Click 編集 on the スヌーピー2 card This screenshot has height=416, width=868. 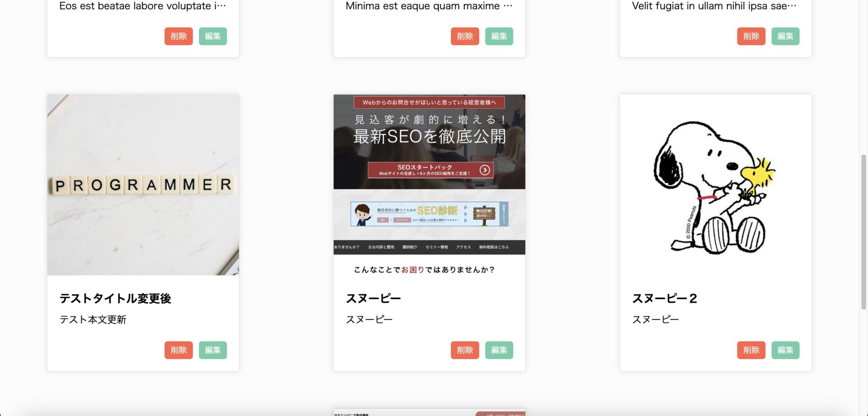[785, 350]
